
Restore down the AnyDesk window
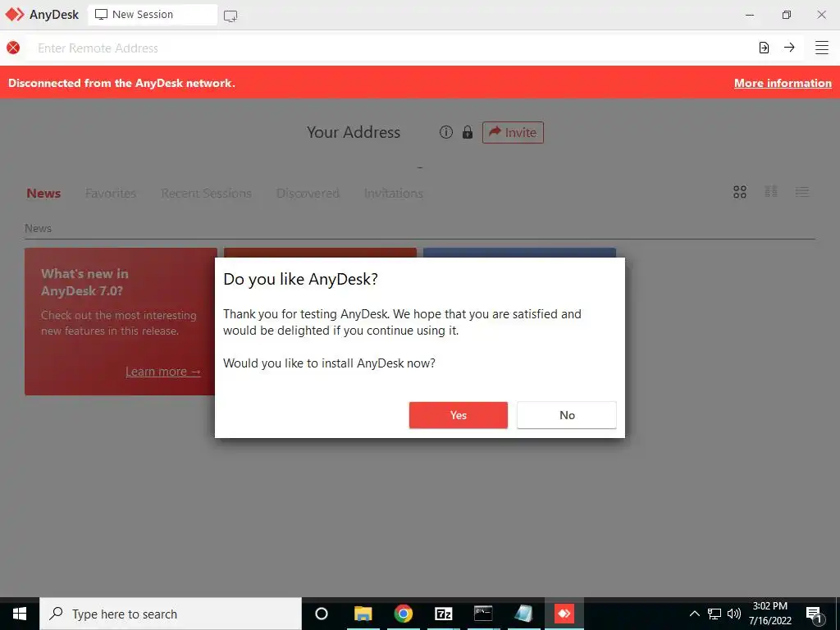click(x=786, y=15)
